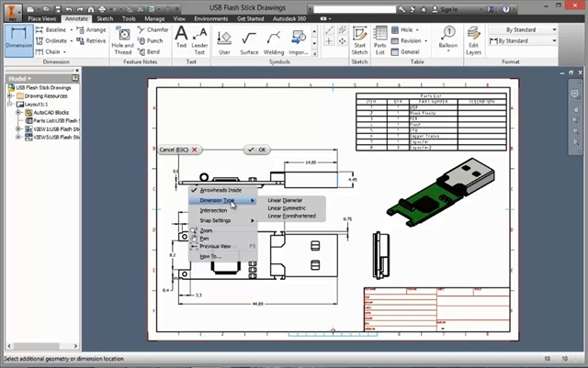The width and height of the screenshot is (588, 368).
Task: Click Previous View in context menu
Action: 222,247
